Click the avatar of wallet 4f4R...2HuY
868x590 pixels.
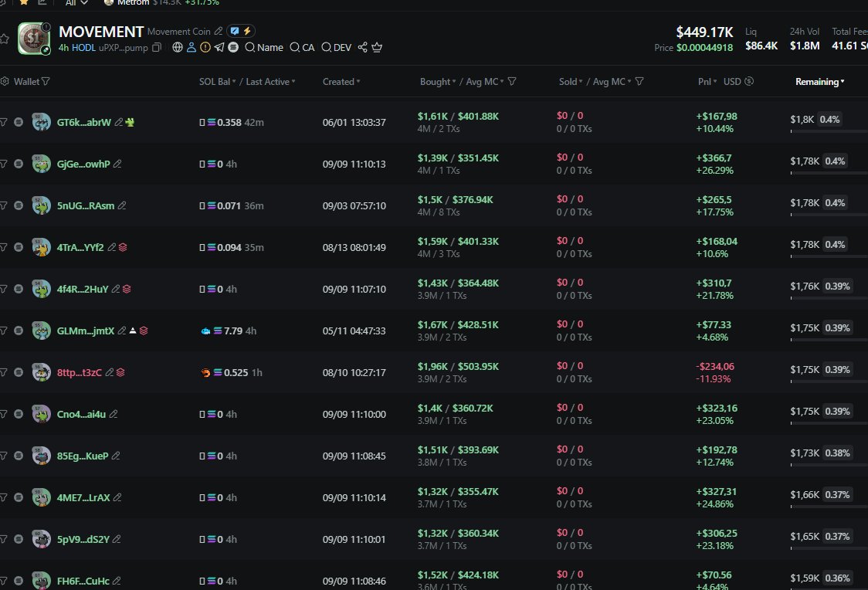(x=41, y=288)
